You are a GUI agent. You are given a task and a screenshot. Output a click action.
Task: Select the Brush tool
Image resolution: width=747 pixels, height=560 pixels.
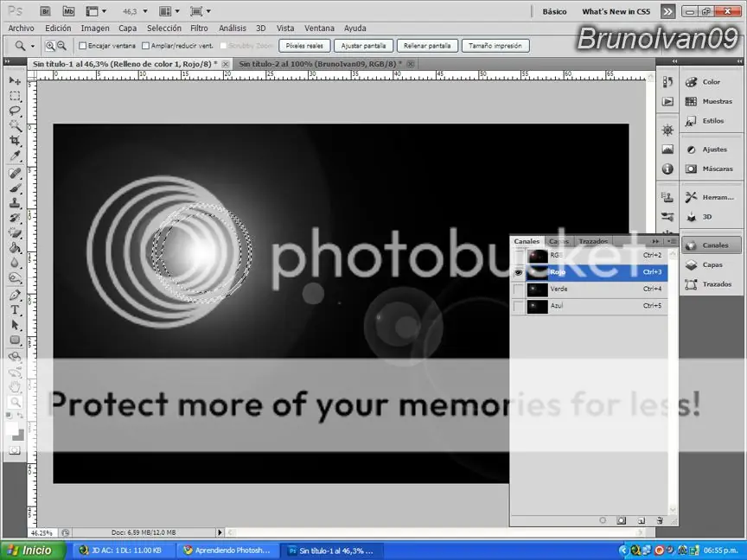coord(15,188)
